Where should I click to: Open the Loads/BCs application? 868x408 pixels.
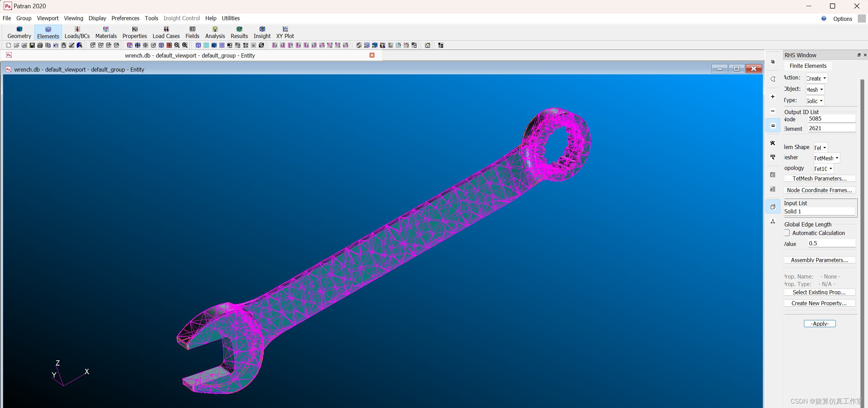pyautogui.click(x=77, y=32)
